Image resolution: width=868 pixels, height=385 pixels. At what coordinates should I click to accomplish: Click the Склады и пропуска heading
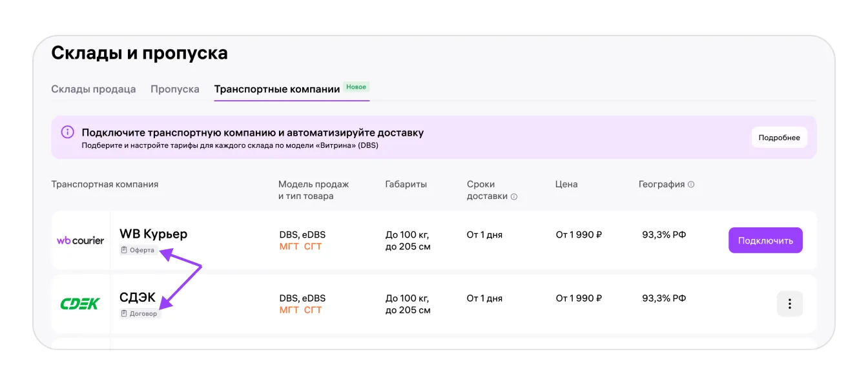pos(139,53)
